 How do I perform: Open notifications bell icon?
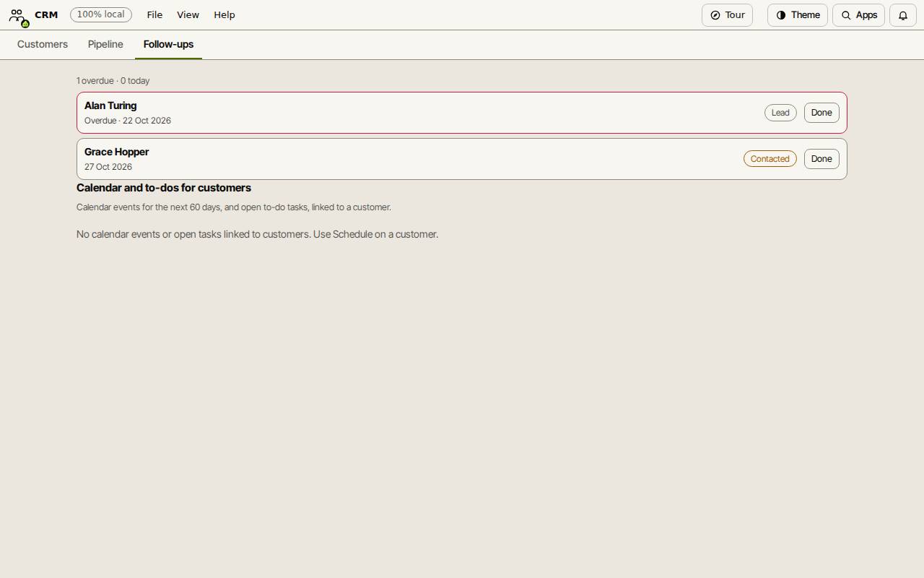[x=902, y=15]
